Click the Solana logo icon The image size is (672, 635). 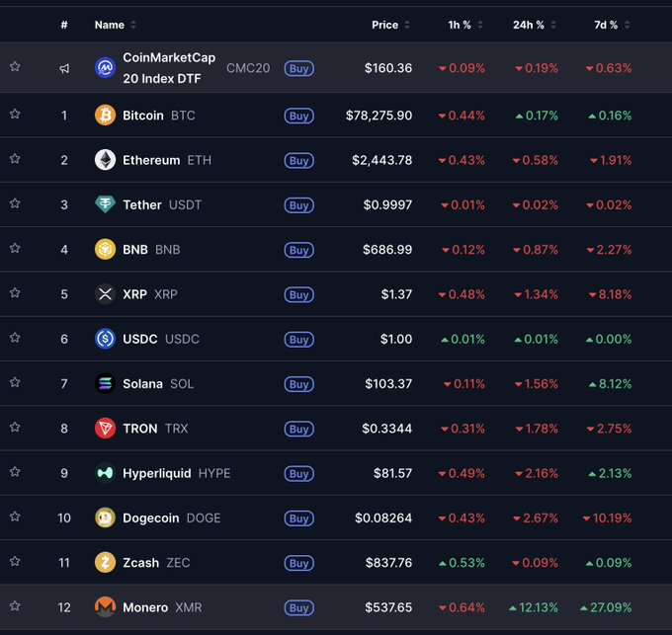(x=105, y=383)
